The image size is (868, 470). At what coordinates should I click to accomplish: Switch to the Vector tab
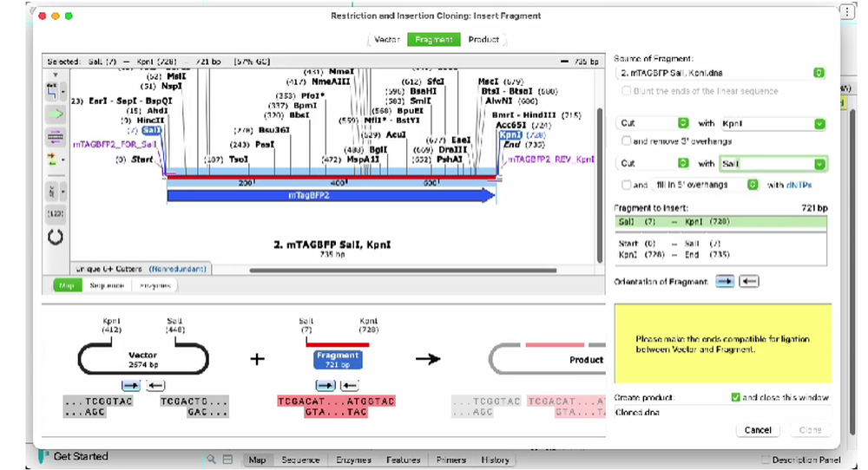pos(387,39)
